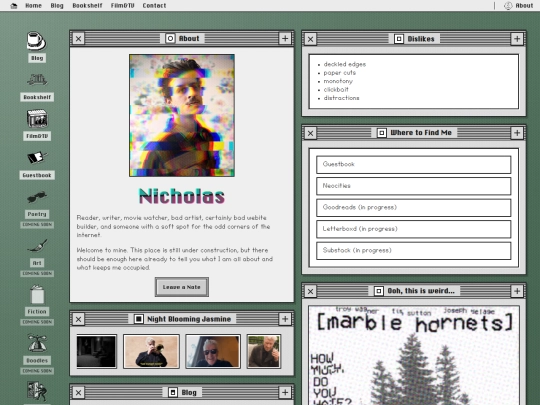Open the Blog coffee cup sidebar icon
The width and height of the screenshot is (540, 405).
click(37, 41)
